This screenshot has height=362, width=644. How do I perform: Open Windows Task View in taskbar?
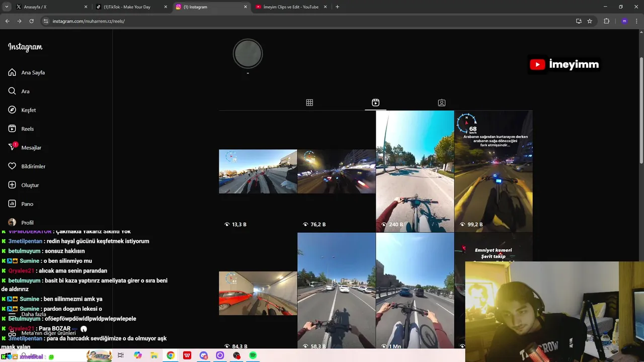click(x=120, y=355)
